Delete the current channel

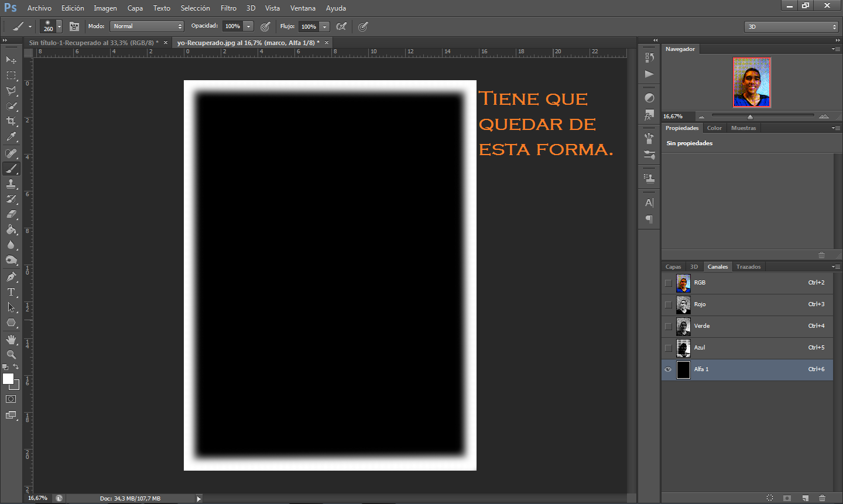coord(823,498)
